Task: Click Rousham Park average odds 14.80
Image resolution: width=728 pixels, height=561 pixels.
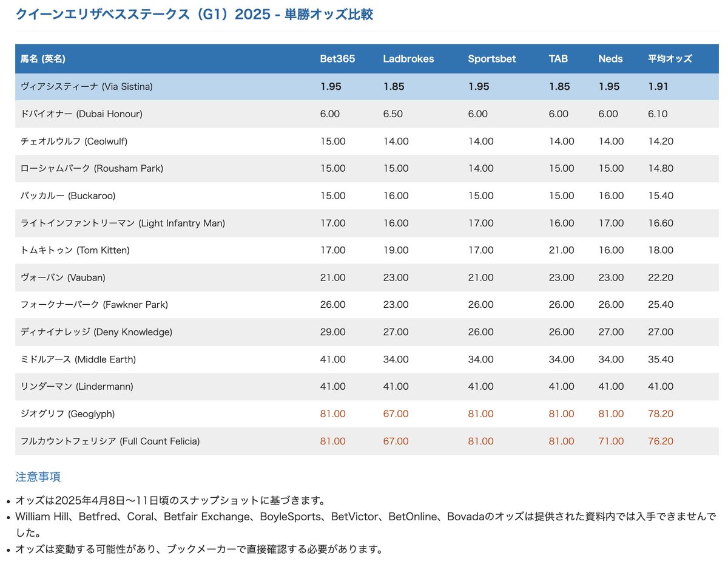Action: tap(661, 168)
